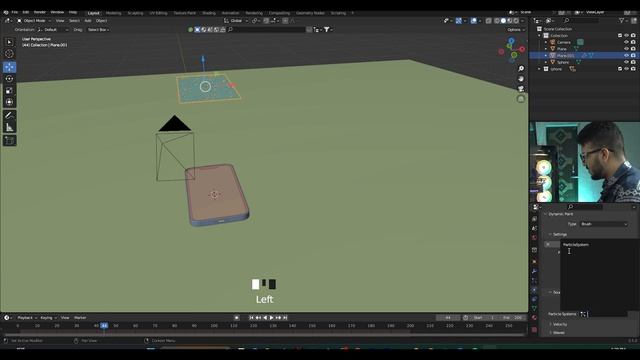The width and height of the screenshot is (640, 360).
Task: Click the pan hand icon in viewport
Action: point(521,79)
